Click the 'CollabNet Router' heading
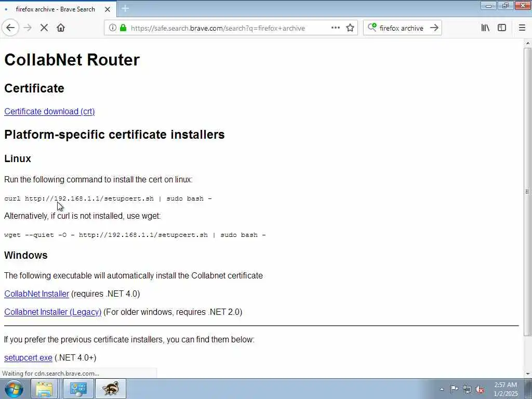 [72, 60]
